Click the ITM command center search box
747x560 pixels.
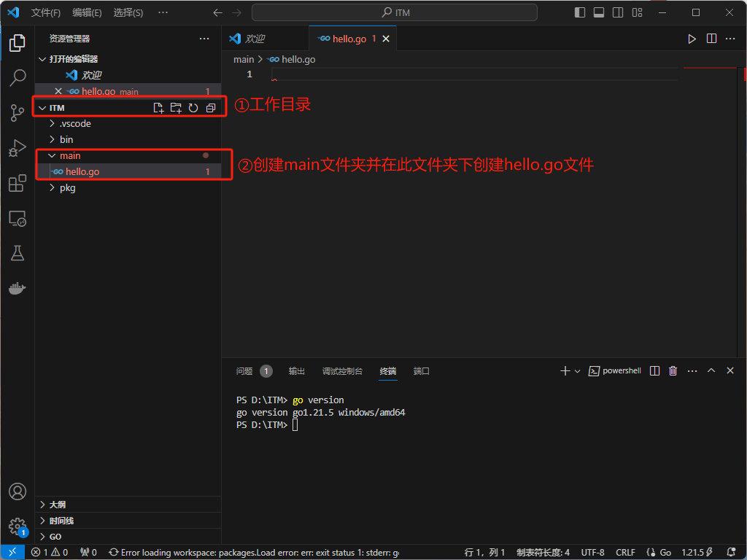click(395, 13)
